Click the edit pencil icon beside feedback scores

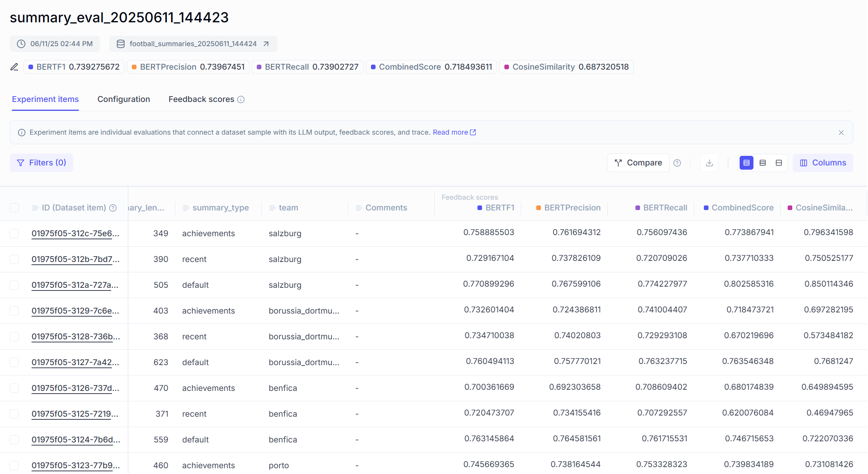14,67
